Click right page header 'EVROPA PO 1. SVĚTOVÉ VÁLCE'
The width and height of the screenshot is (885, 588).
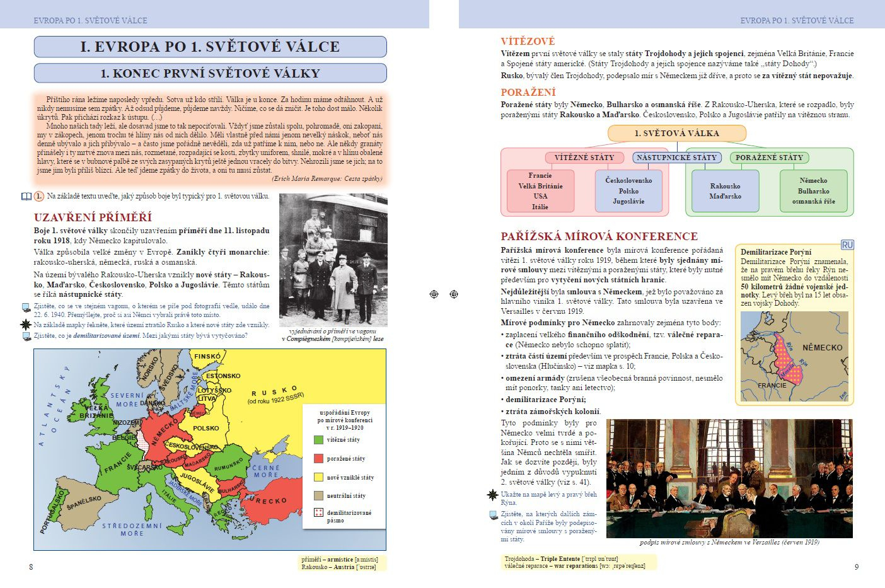(x=797, y=21)
